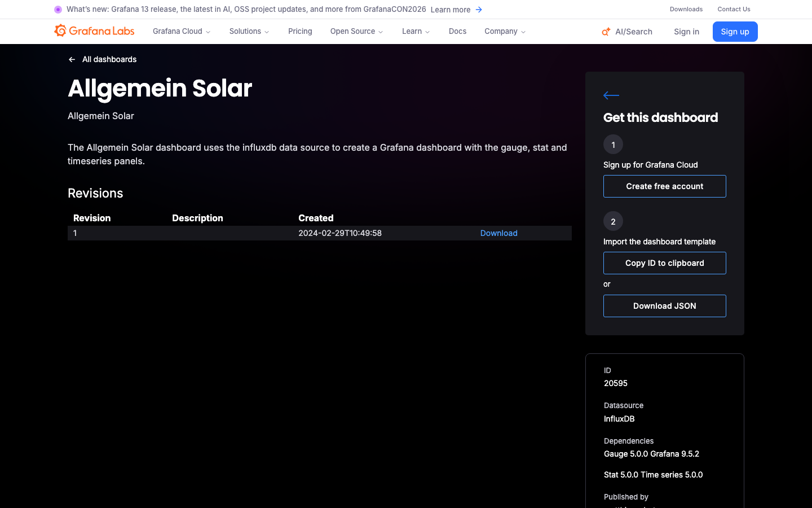Screen dimensions: 812x508
Task: Click the AI/Search sparkle icon
Action: point(606,32)
